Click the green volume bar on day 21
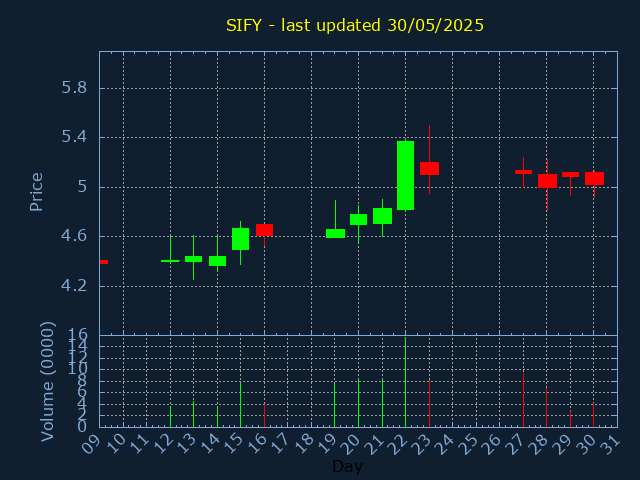This screenshot has width=640, height=480. (382, 403)
